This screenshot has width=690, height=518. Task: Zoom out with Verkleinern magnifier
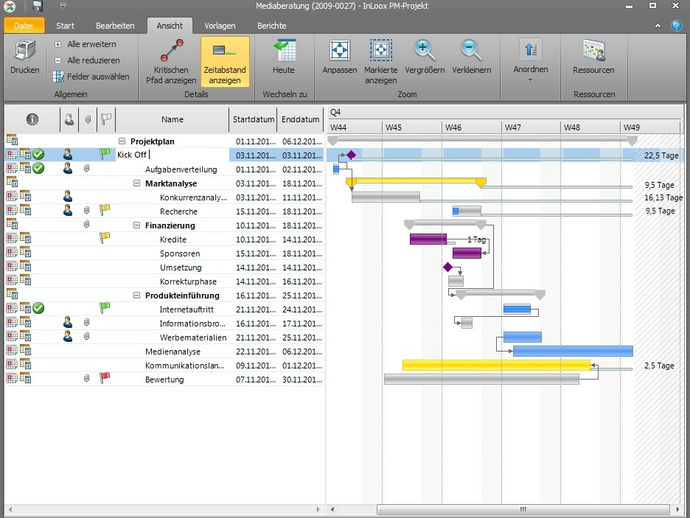click(471, 50)
